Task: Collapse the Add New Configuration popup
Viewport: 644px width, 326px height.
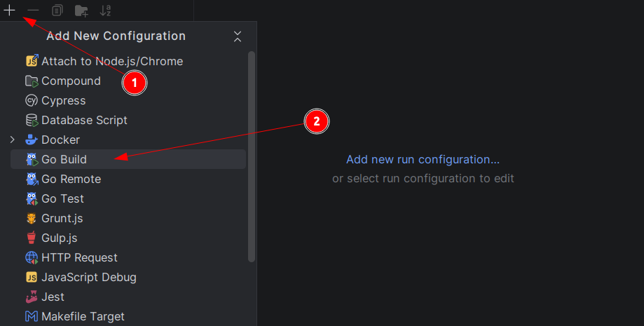Action: point(238,36)
